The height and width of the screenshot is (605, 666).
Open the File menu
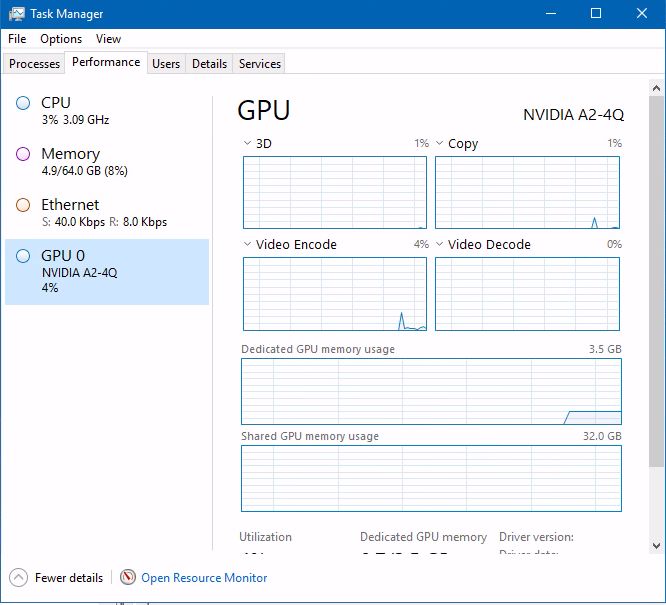coord(17,39)
